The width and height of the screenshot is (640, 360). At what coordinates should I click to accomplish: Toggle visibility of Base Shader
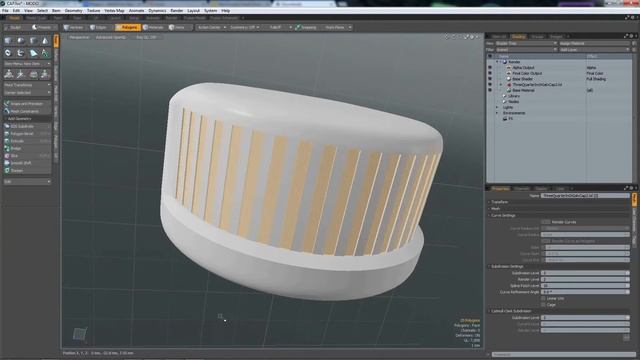tap(490, 79)
